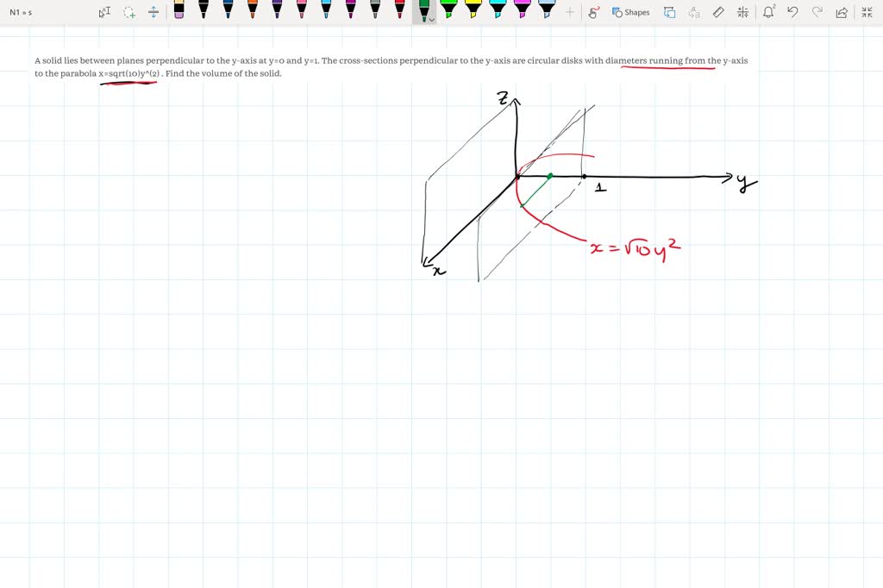Pick the black pen
This screenshot has width=883, height=588.
click(x=204, y=12)
